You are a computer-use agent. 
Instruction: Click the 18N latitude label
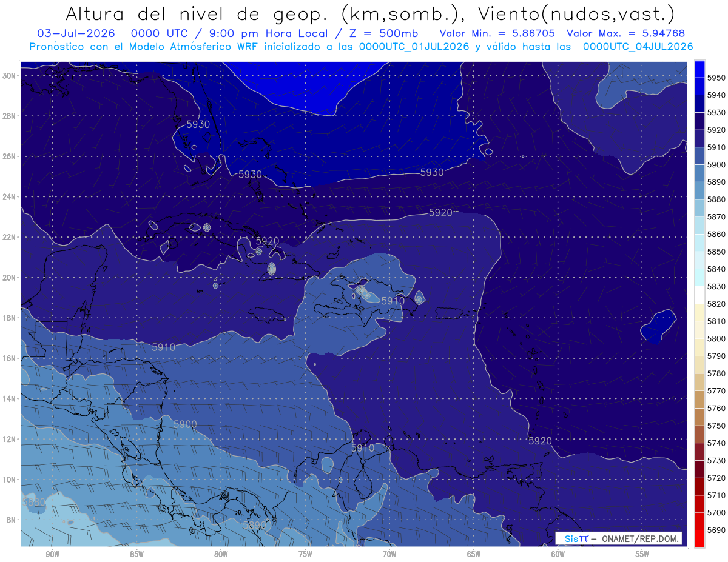(x=8, y=318)
